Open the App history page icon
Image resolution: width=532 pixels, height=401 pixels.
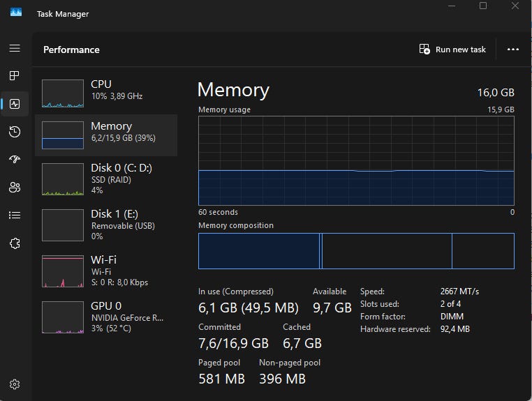point(15,132)
